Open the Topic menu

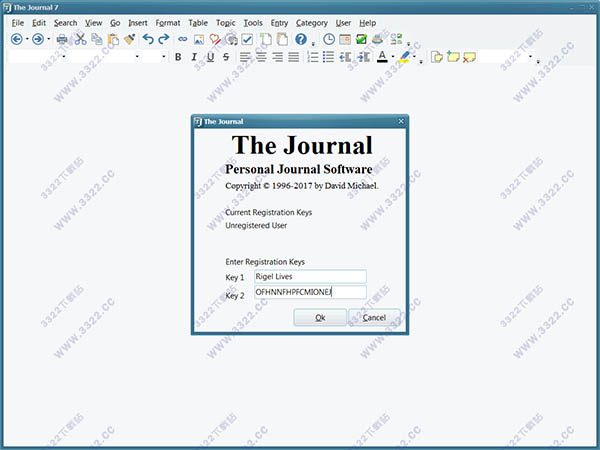tap(226, 23)
